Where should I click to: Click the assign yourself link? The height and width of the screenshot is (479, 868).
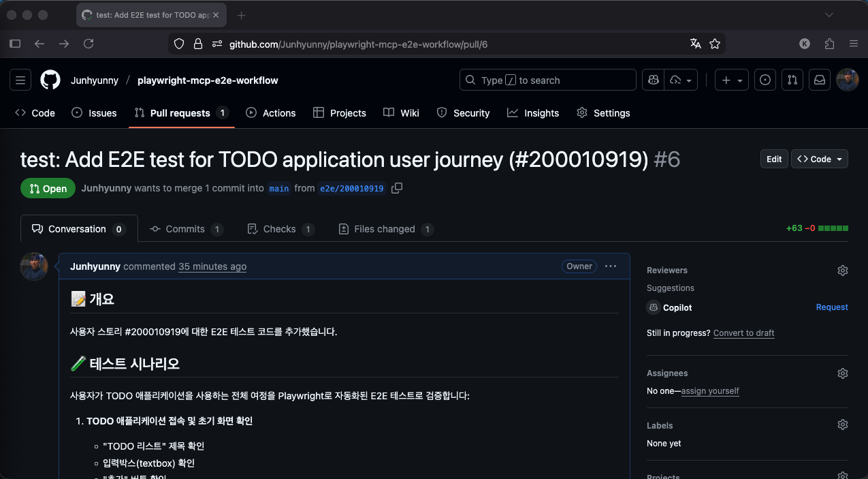pos(710,391)
